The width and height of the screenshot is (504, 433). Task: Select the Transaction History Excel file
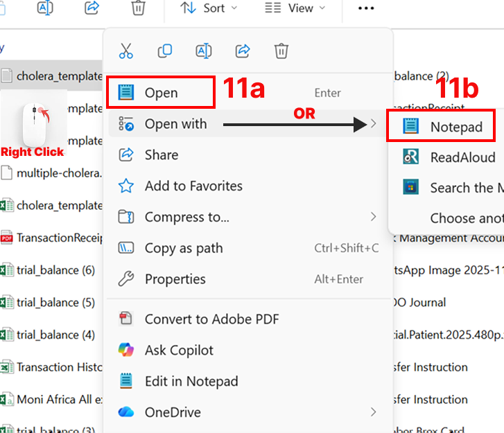pos(51,366)
